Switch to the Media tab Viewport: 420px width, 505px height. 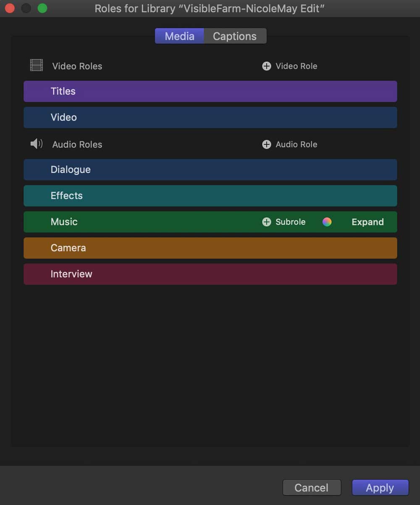(179, 36)
